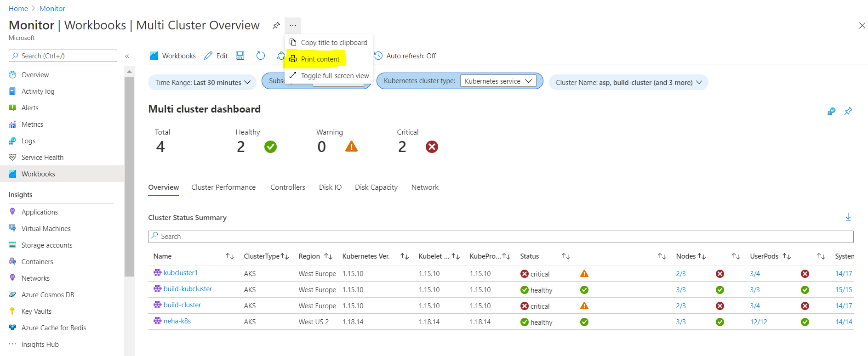
Task: Open Auto refresh settings
Action: pos(405,56)
